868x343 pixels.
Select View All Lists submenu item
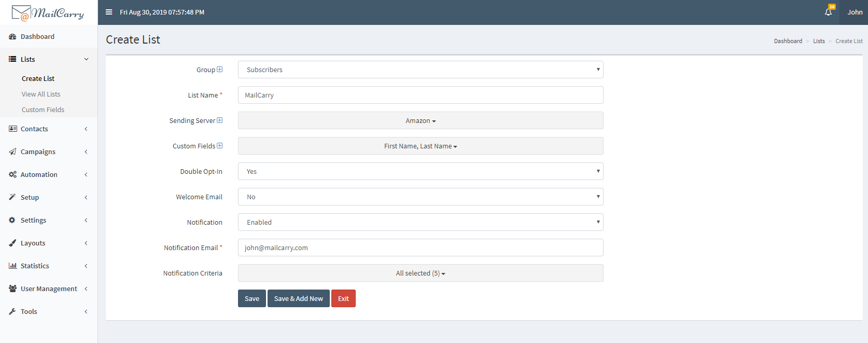[x=41, y=94]
